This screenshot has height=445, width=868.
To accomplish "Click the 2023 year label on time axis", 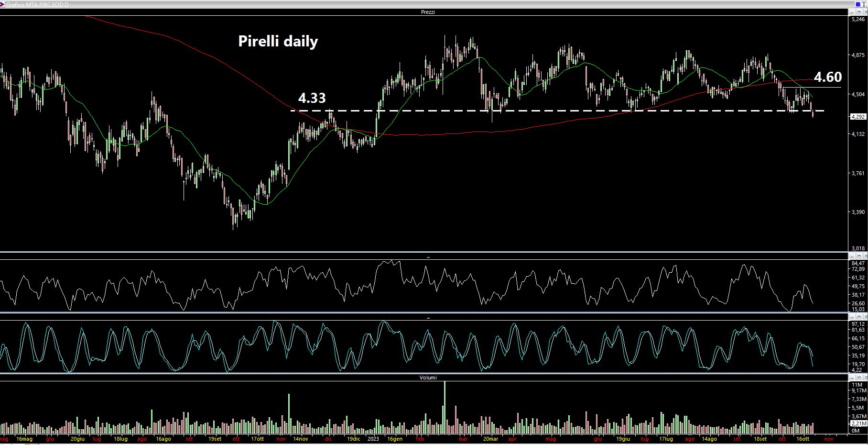I will pos(373,439).
